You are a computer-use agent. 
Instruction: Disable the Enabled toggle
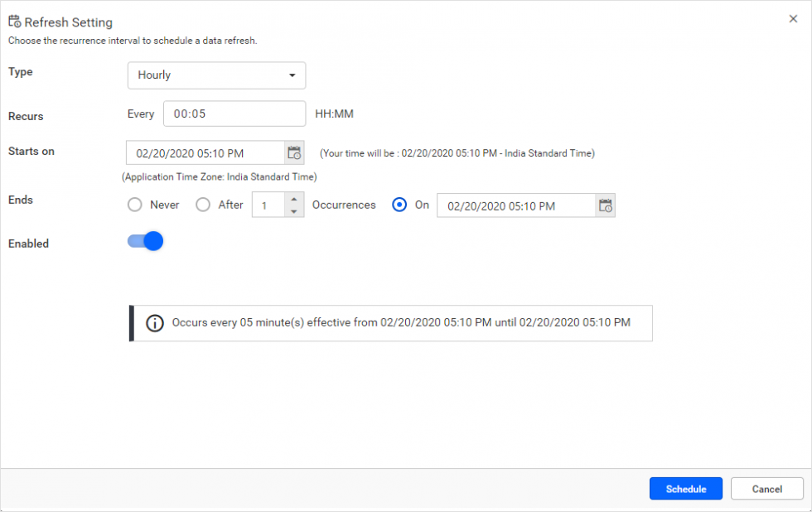145,240
